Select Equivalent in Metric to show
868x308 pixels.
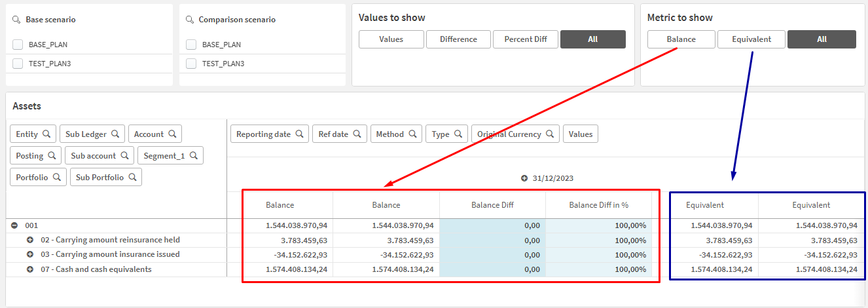tap(751, 39)
